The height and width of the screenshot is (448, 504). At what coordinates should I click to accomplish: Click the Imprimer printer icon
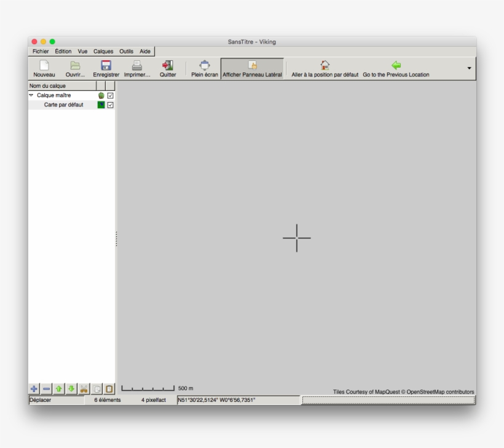tap(137, 65)
